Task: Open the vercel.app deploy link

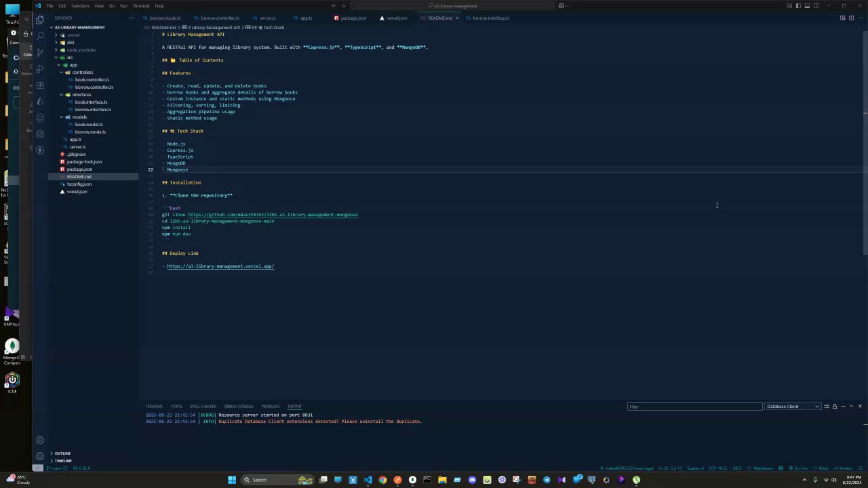Action: 220,266
